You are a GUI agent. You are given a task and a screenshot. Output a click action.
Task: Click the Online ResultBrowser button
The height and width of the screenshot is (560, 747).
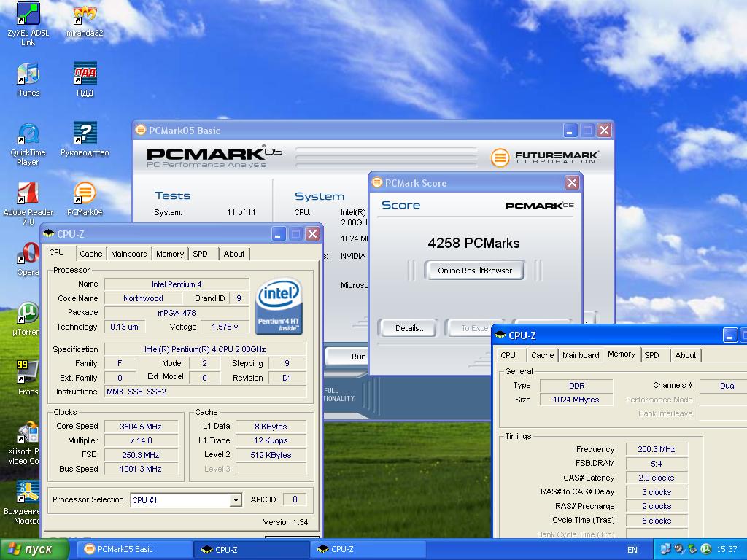click(x=475, y=271)
